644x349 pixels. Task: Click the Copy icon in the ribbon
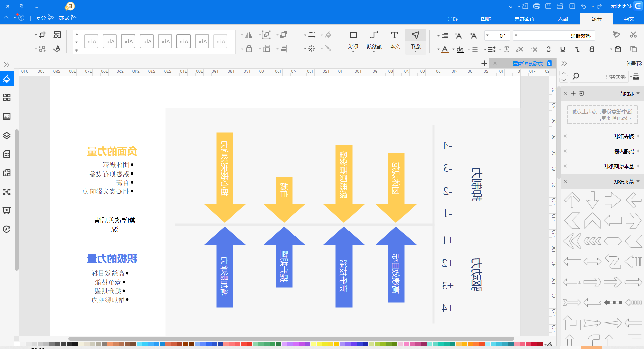point(633,49)
